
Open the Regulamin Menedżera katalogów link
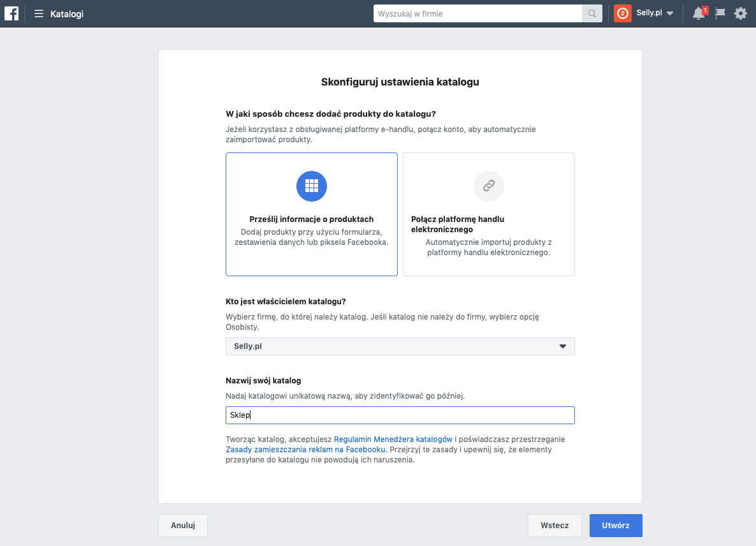393,439
